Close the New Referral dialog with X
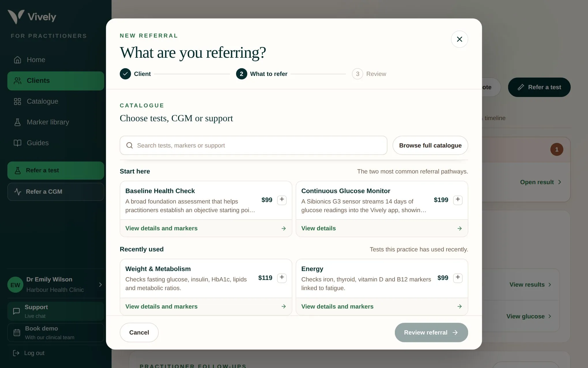This screenshot has width=588, height=368. [x=459, y=39]
